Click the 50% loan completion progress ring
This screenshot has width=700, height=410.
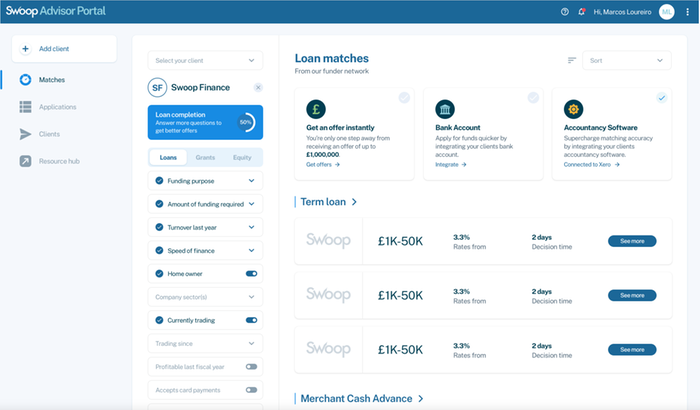click(246, 122)
